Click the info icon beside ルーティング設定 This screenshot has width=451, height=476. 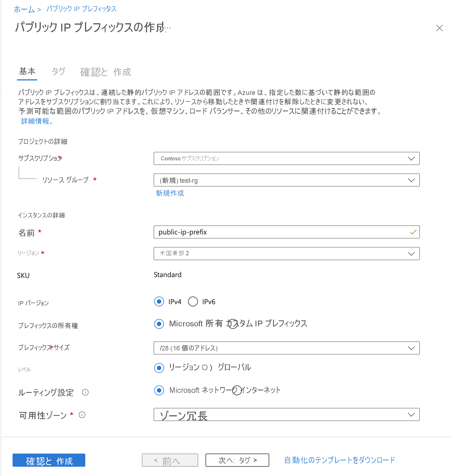85,392
